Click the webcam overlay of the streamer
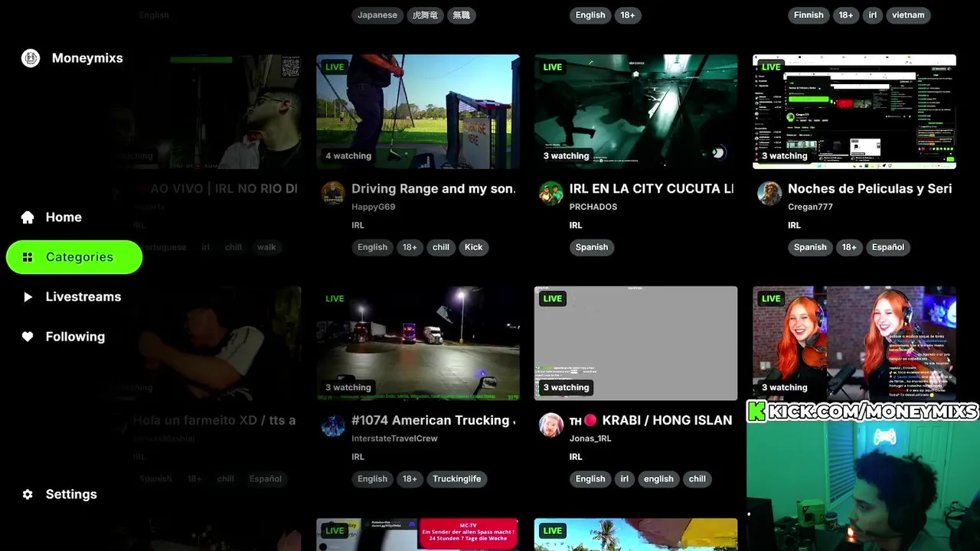This screenshot has width=980, height=551. (x=863, y=486)
